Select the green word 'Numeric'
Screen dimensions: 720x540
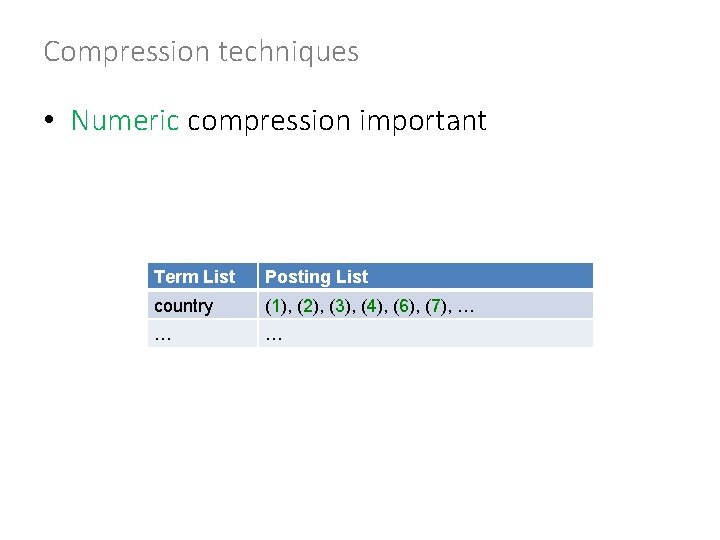pyautogui.click(x=125, y=120)
